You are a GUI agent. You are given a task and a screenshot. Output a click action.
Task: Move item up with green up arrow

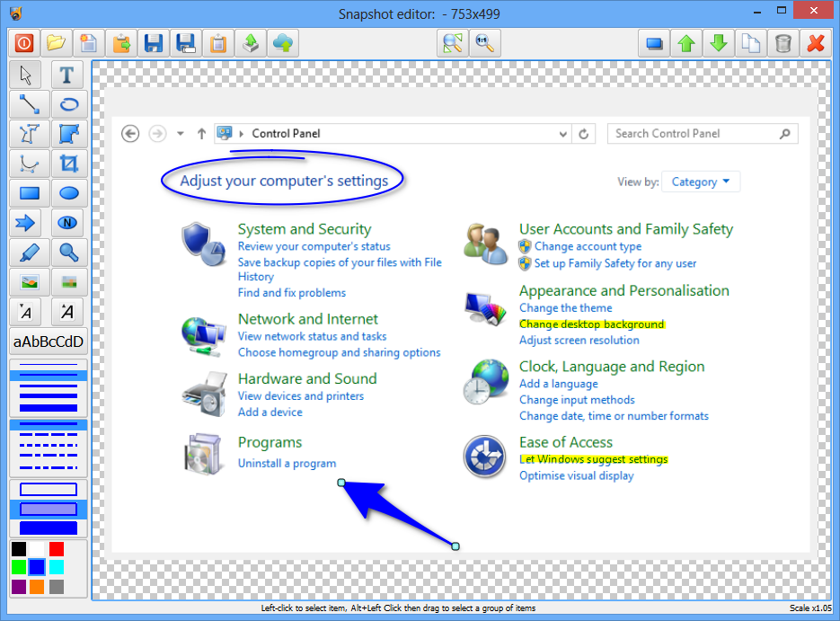tap(686, 43)
